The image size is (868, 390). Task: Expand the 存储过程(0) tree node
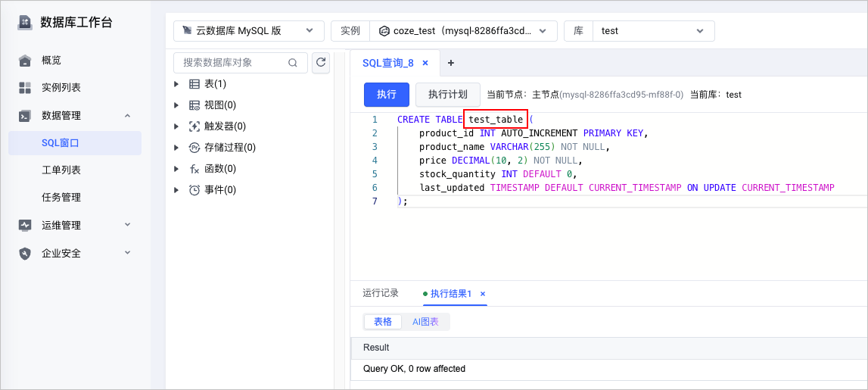(176, 148)
